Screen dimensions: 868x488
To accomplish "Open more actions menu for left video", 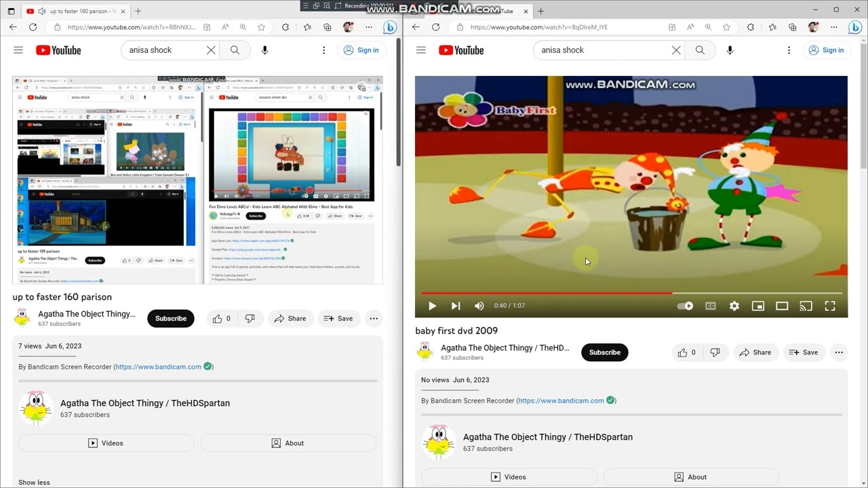I will 374,319.
